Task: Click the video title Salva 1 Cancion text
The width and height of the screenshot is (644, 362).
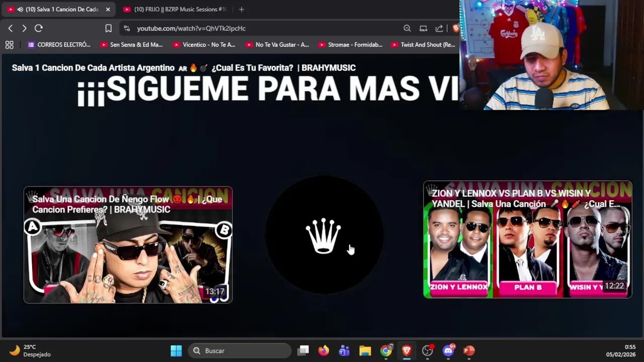Action: [x=184, y=68]
